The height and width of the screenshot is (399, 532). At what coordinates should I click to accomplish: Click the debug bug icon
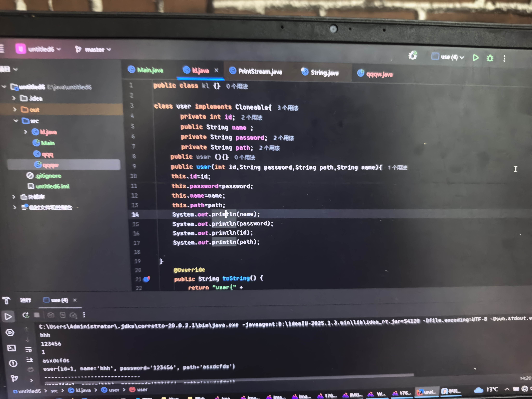coord(490,58)
